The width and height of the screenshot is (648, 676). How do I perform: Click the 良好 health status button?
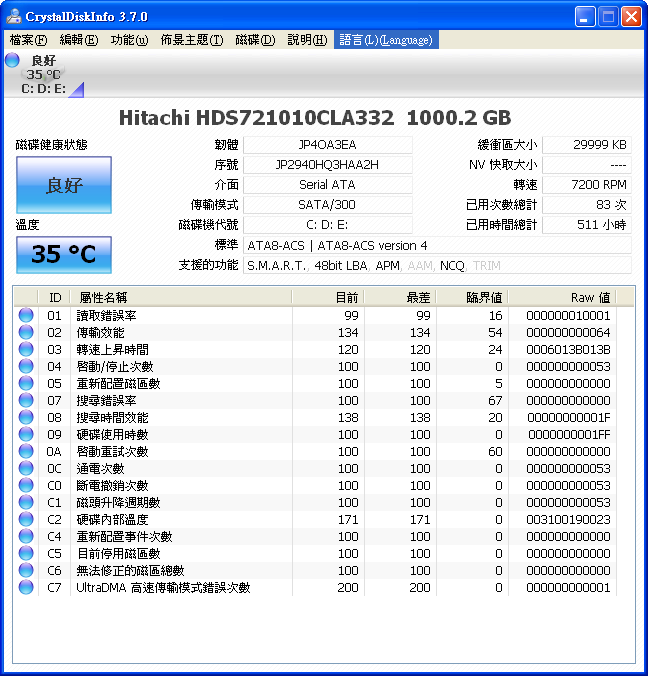point(64,185)
